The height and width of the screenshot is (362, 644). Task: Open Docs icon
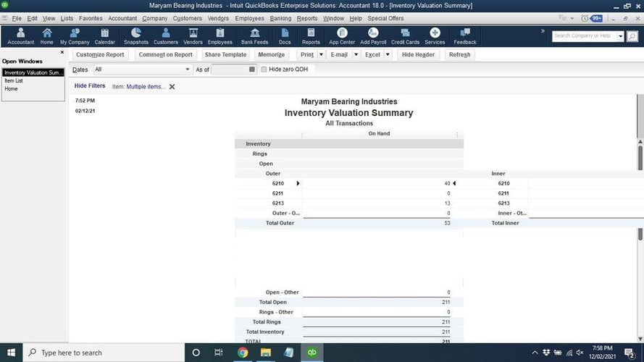click(x=285, y=36)
